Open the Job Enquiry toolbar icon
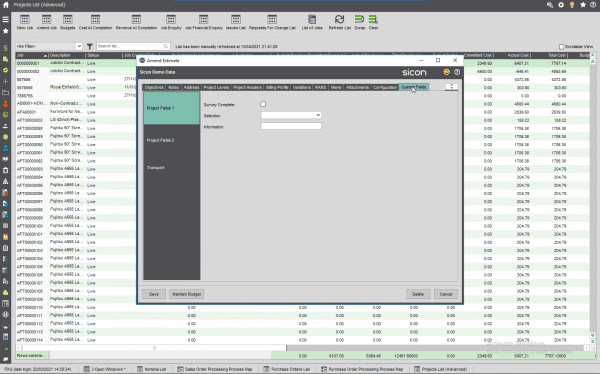The width and height of the screenshot is (600, 374). pyautogui.click(x=171, y=22)
